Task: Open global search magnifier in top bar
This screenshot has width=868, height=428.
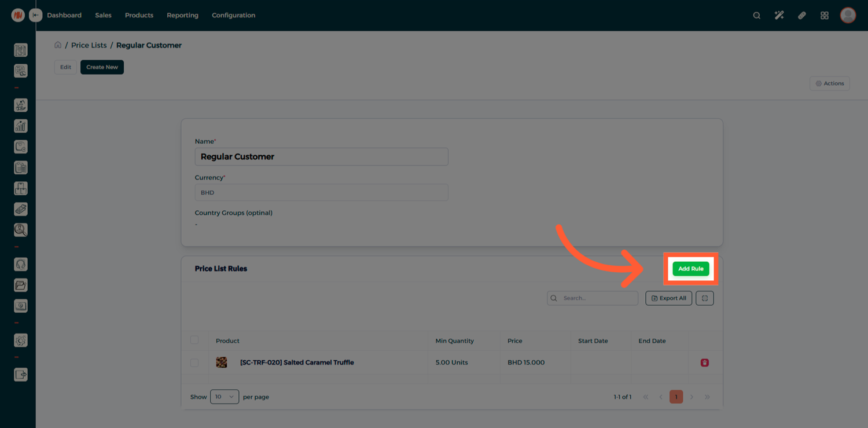Action: pos(756,16)
